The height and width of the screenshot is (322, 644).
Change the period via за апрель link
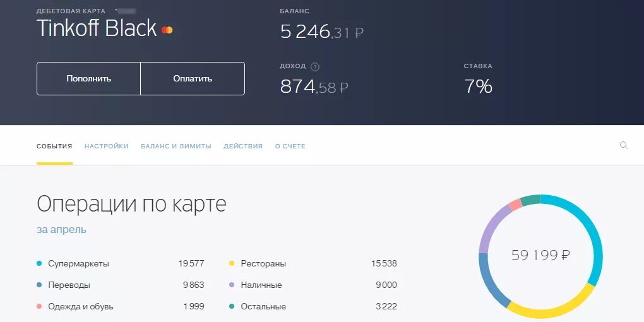coord(62,230)
